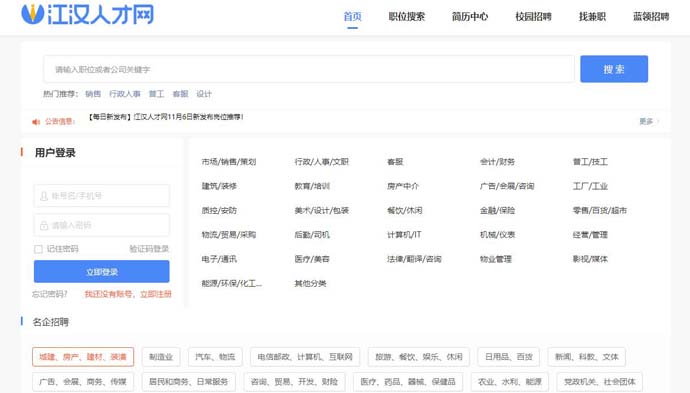
Task: Open the 零售/百货/超市 job category
Action: pos(600,210)
